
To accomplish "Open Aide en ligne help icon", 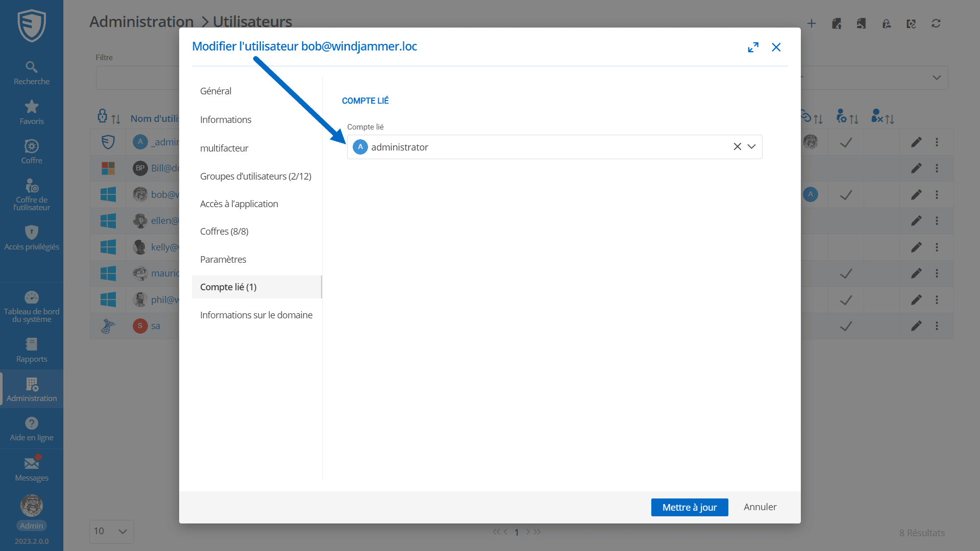I will coord(32,429).
